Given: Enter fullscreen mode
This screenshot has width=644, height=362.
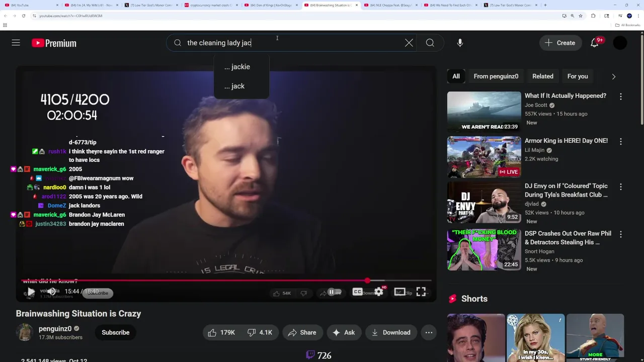Looking at the screenshot, I should click(421, 292).
